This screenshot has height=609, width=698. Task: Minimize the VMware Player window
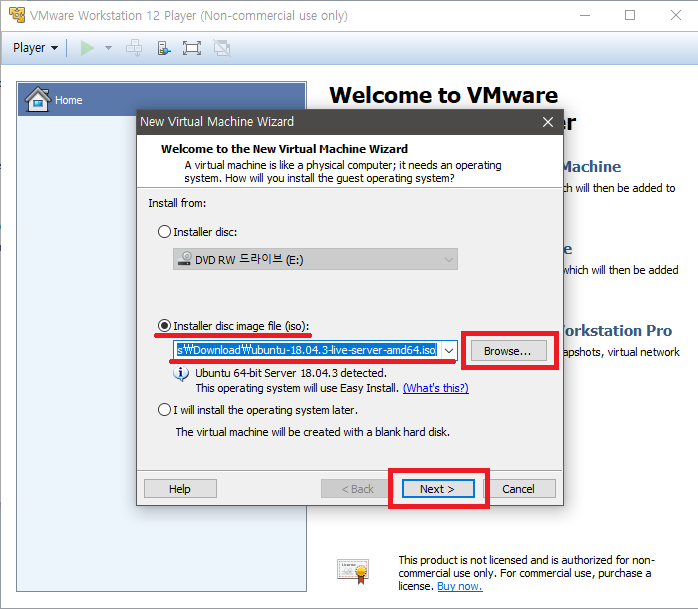[x=584, y=15]
